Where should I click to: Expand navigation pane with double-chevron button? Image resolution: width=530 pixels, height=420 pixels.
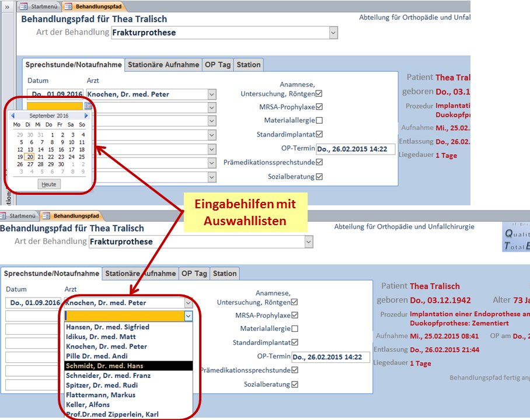pos(7,6)
